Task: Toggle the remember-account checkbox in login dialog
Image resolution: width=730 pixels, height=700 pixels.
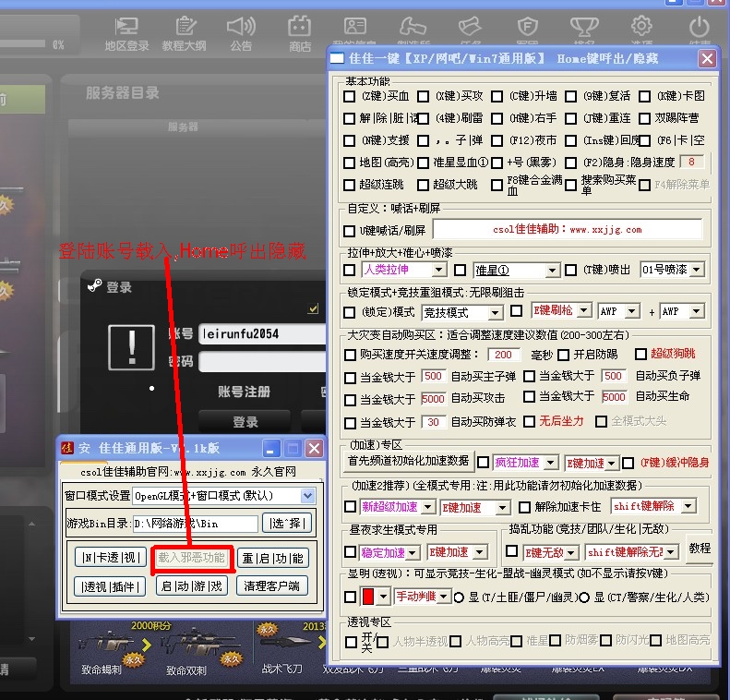Action: 313,308
